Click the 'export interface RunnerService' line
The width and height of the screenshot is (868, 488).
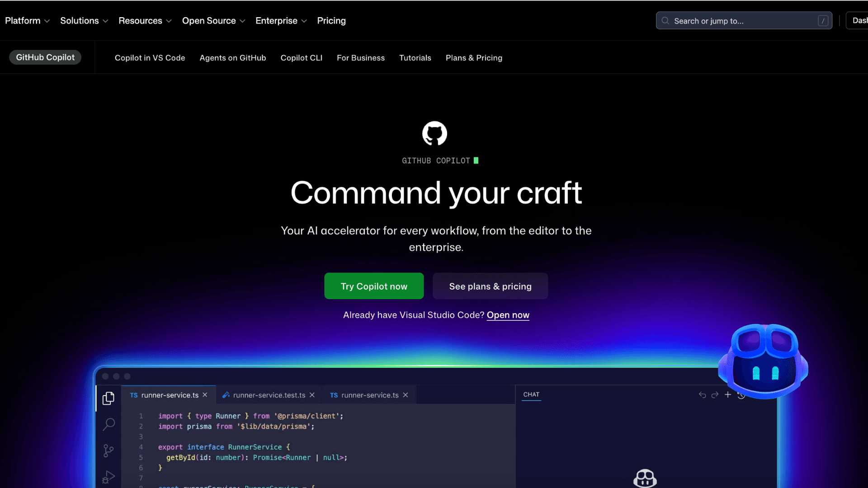pos(224,447)
